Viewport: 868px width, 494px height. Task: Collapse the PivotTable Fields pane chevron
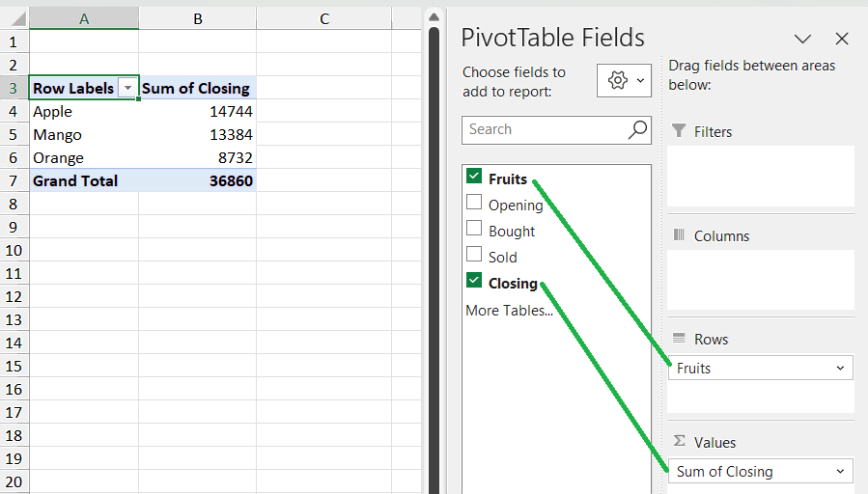(802, 39)
